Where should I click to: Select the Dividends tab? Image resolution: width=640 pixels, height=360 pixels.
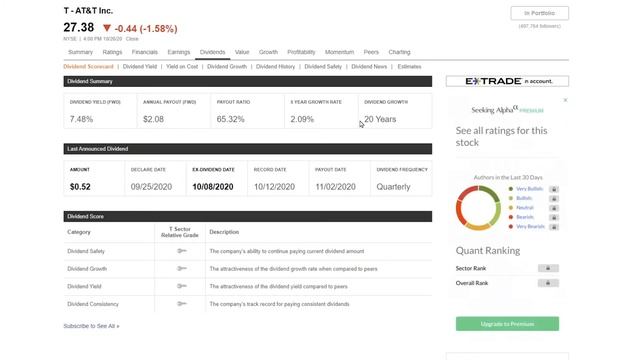click(x=212, y=52)
